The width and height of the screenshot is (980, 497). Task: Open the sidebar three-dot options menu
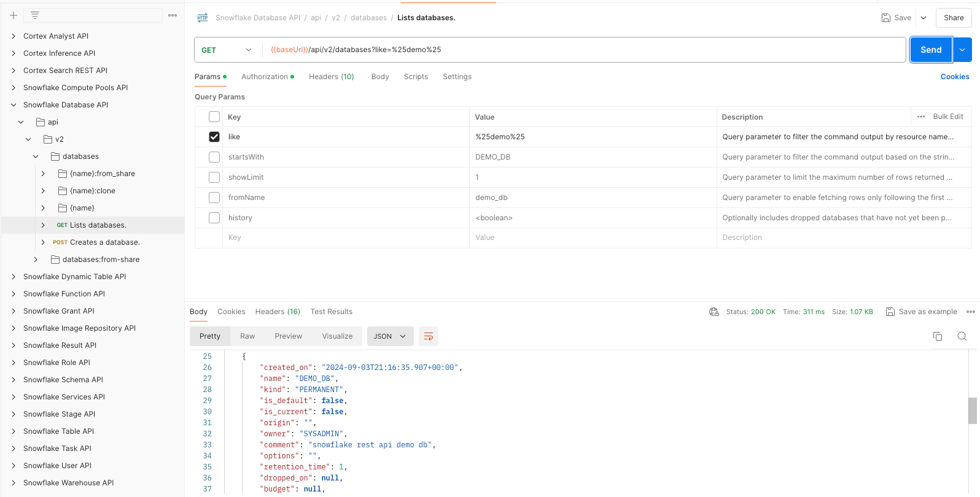coord(173,15)
